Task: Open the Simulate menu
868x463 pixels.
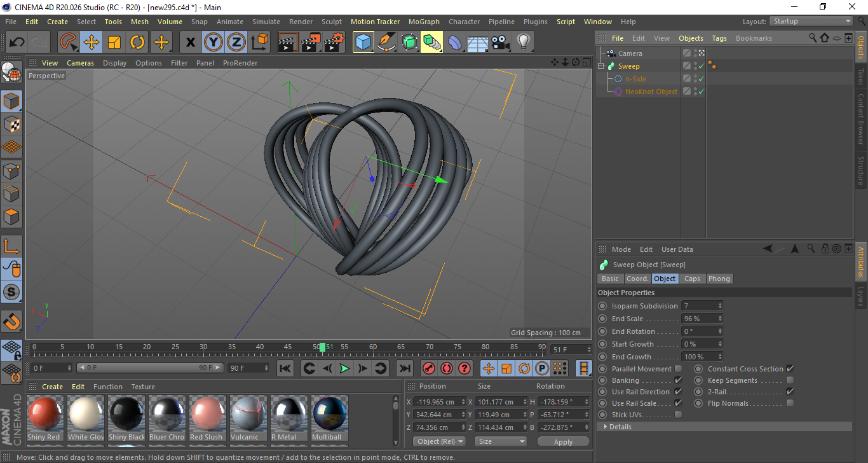Action: coord(266,22)
